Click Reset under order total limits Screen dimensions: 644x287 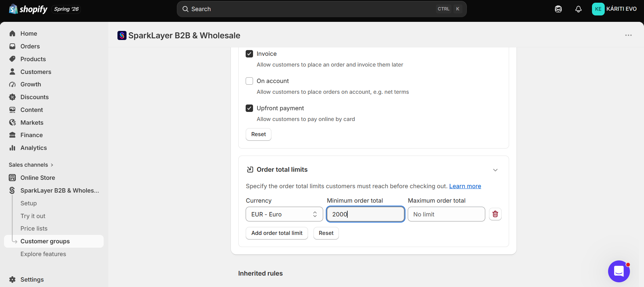(326, 233)
